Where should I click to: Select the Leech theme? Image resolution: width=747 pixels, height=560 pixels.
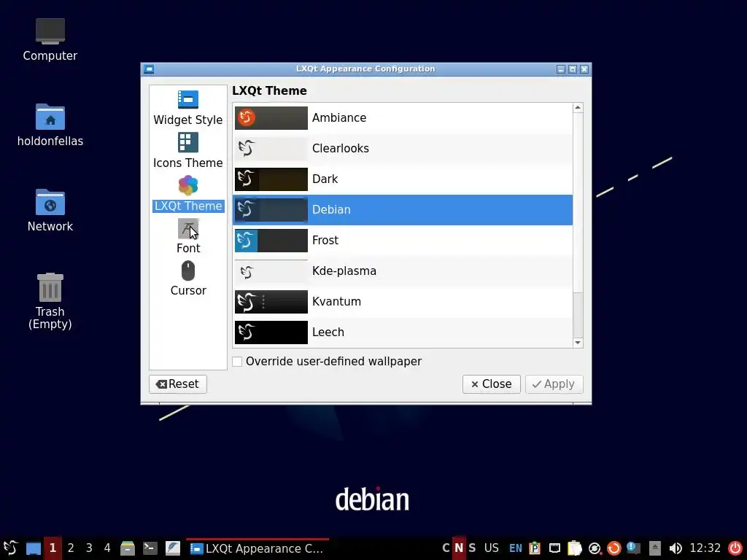403,332
